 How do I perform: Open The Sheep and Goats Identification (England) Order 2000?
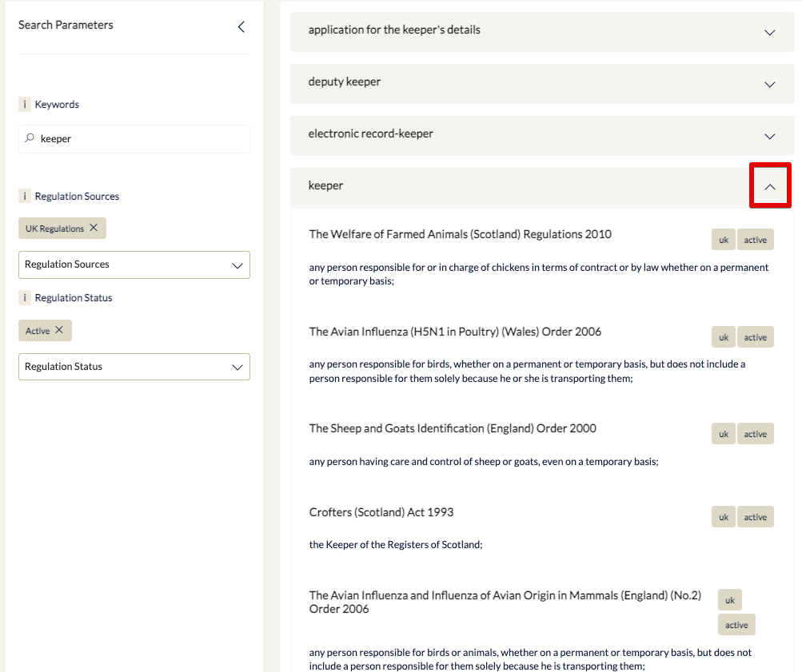pyautogui.click(x=453, y=428)
